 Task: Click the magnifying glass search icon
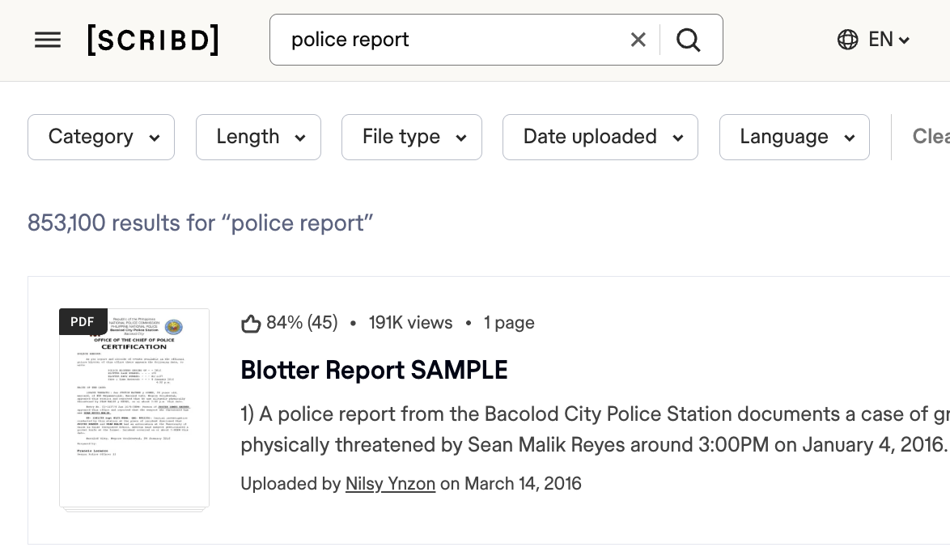click(689, 39)
